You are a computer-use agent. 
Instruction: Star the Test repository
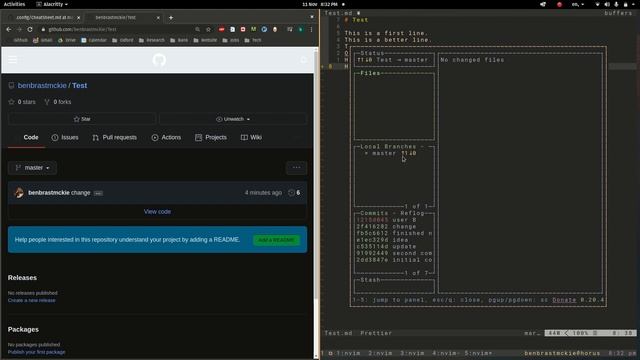82,119
